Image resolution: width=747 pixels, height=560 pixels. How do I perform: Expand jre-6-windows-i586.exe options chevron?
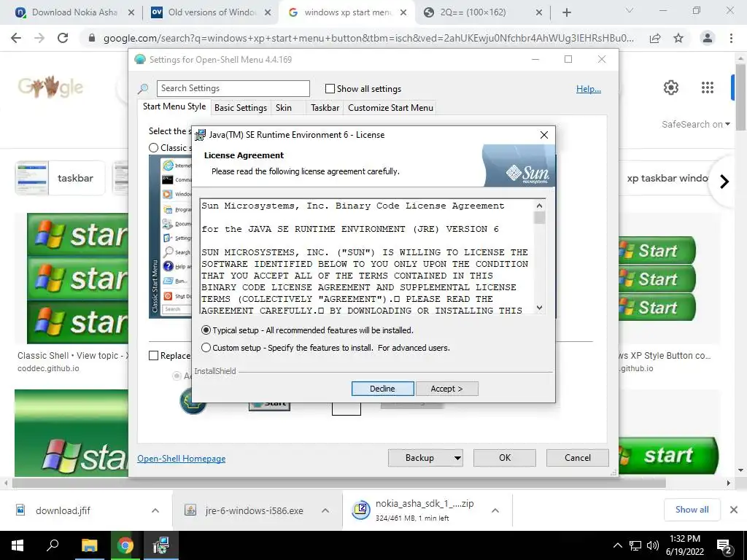pos(325,510)
